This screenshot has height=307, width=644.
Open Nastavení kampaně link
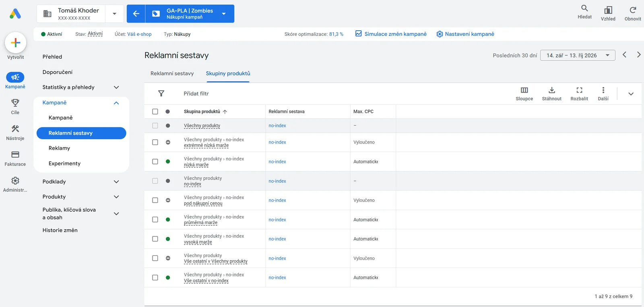465,34
